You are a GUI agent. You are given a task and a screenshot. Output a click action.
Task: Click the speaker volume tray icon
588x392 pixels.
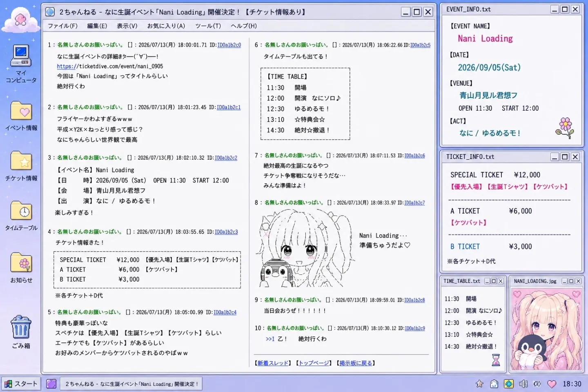point(523,384)
